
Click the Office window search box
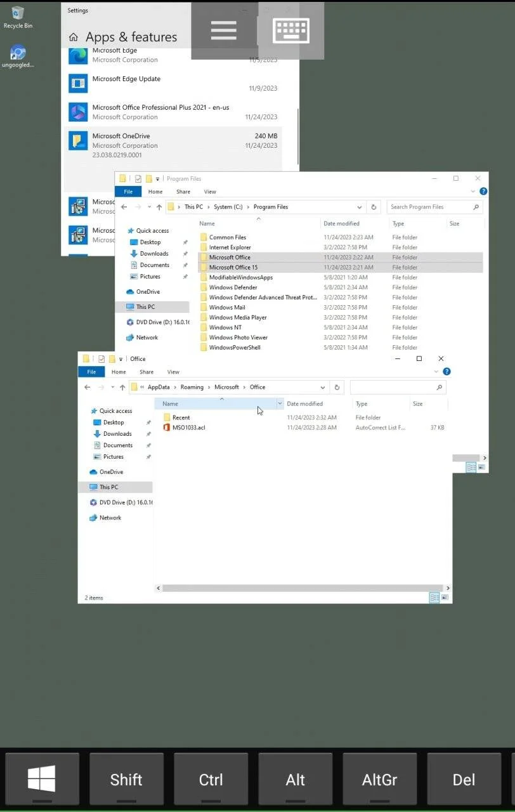click(398, 387)
